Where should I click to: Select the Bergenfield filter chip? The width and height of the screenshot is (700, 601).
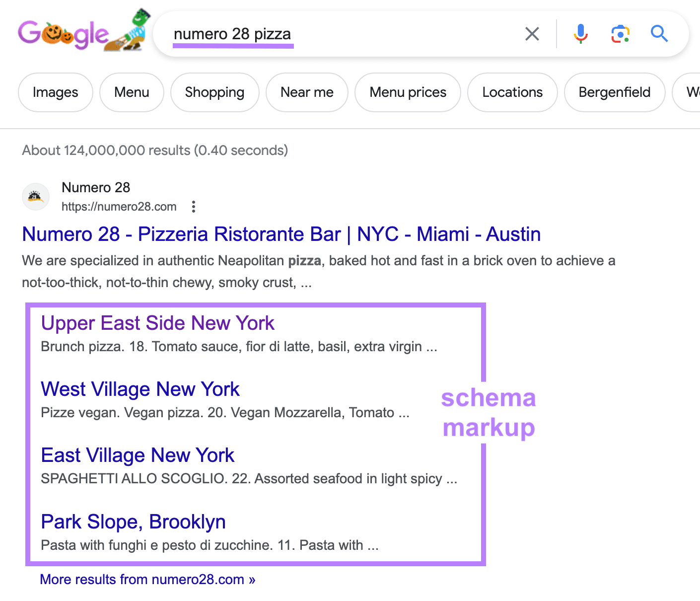614,92
